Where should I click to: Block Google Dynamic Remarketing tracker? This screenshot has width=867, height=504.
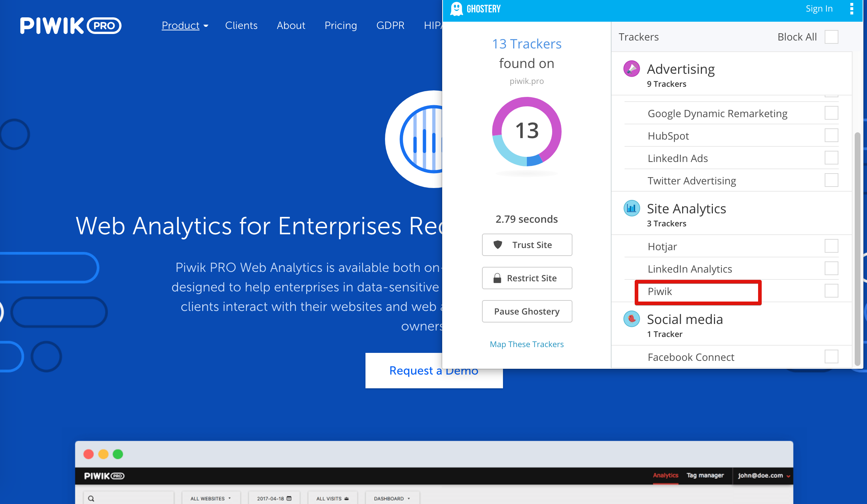pos(832,113)
